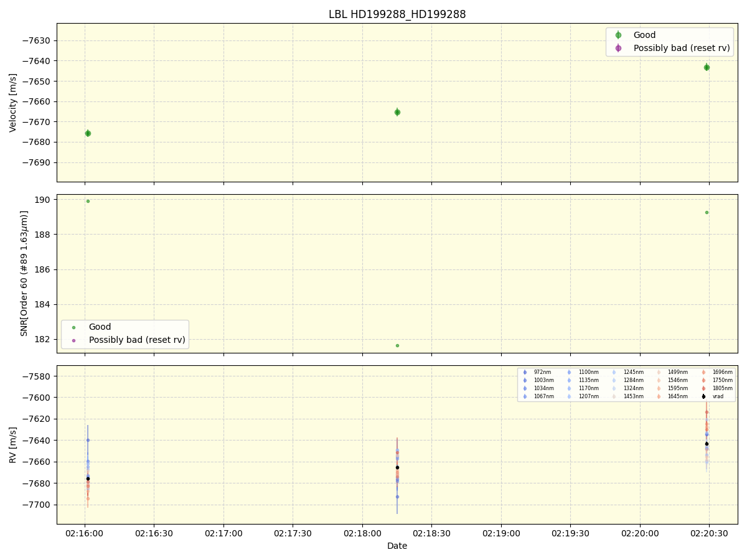Click the 972nm marker in the RV legend

click(525, 372)
